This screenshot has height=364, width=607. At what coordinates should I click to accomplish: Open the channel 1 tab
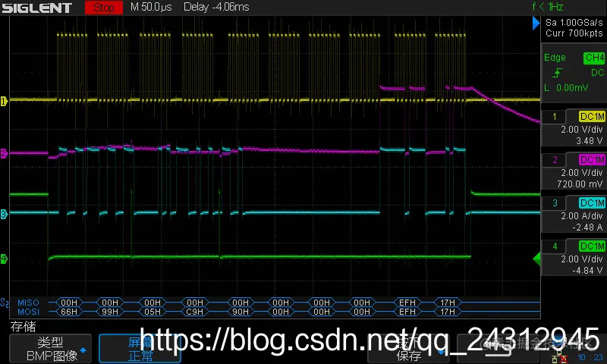pos(554,117)
